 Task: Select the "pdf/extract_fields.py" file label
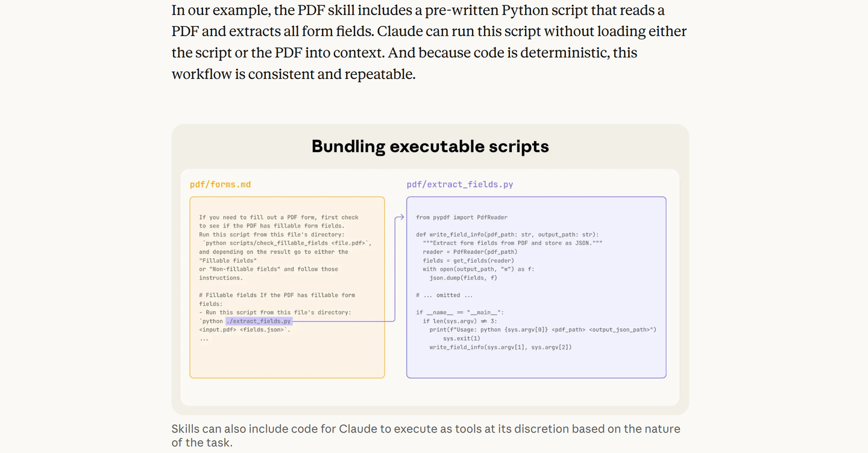click(x=460, y=185)
